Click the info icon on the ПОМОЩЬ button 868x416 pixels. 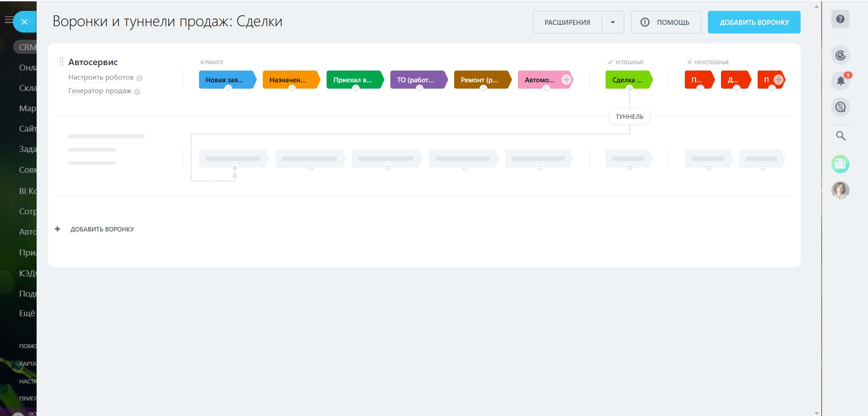click(x=645, y=22)
